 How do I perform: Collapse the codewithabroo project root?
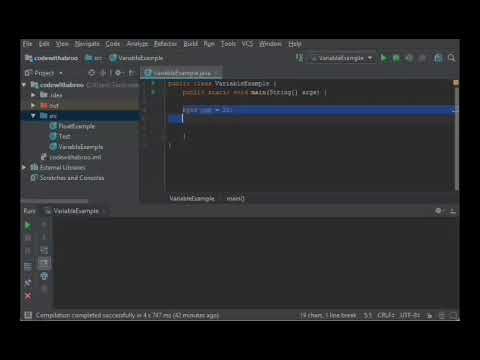24,85
